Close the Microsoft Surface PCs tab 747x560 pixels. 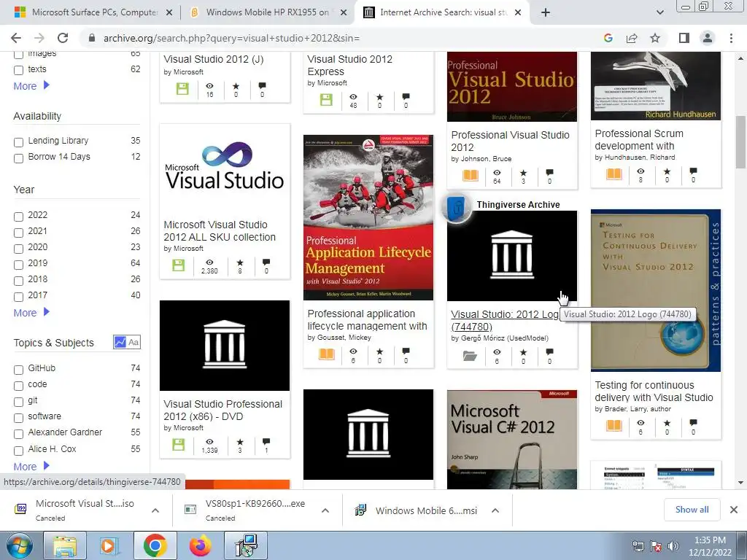(169, 13)
